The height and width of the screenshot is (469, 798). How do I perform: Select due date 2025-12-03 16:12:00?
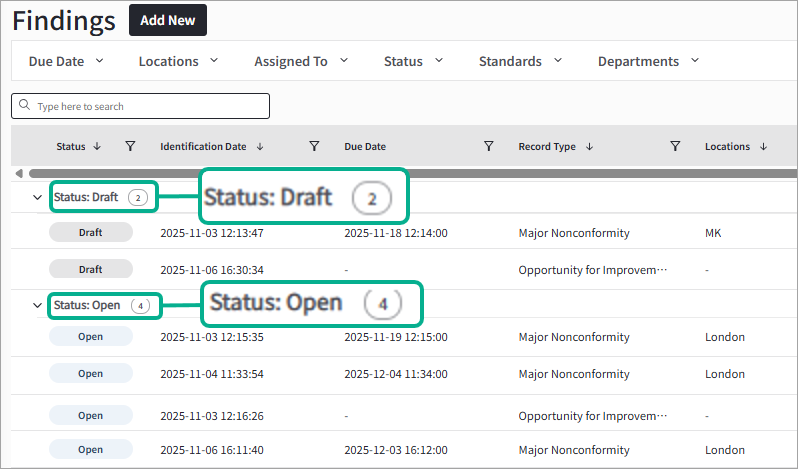pos(396,450)
